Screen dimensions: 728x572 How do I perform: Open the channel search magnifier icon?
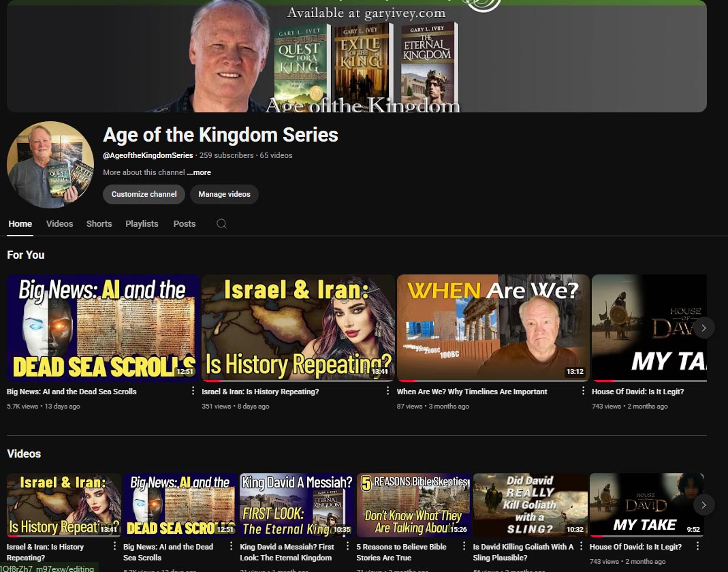tap(221, 224)
